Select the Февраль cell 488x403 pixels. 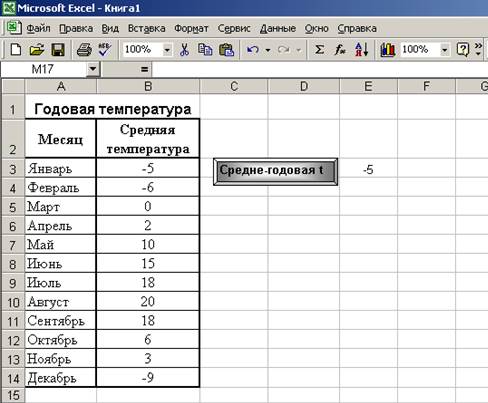tap(61, 187)
